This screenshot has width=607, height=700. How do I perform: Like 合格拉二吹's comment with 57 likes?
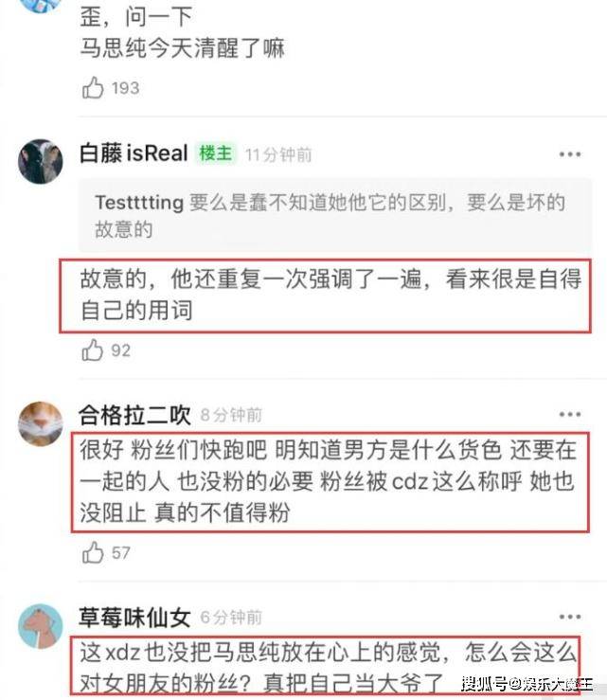click(93, 552)
